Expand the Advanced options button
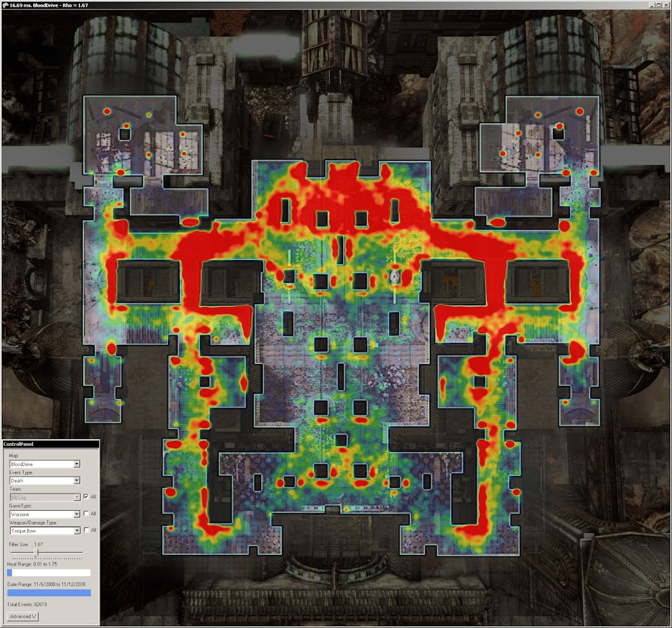672x628 pixels. coord(23,616)
